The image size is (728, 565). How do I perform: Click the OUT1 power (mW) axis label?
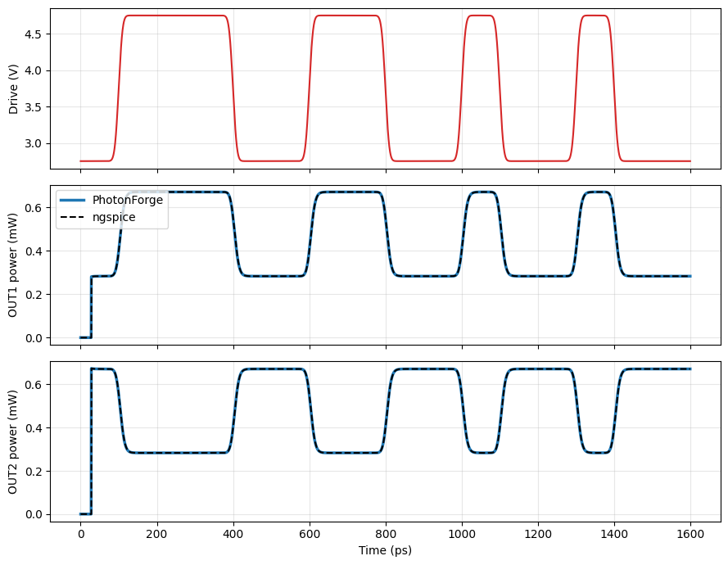click(x=13, y=265)
